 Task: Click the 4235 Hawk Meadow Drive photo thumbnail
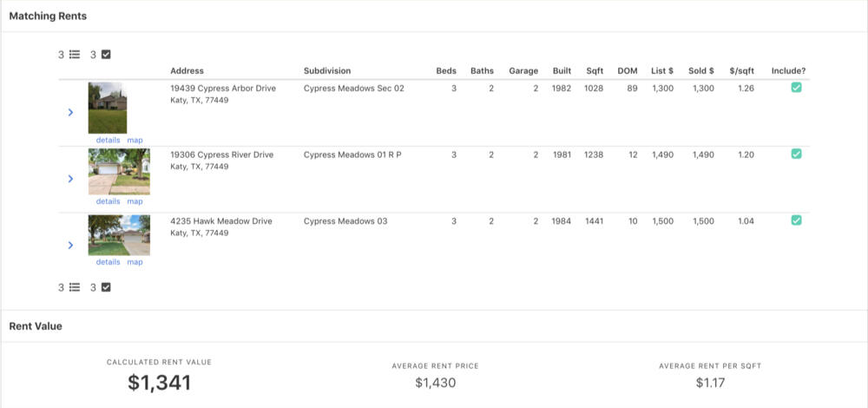[x=119, y=235]
